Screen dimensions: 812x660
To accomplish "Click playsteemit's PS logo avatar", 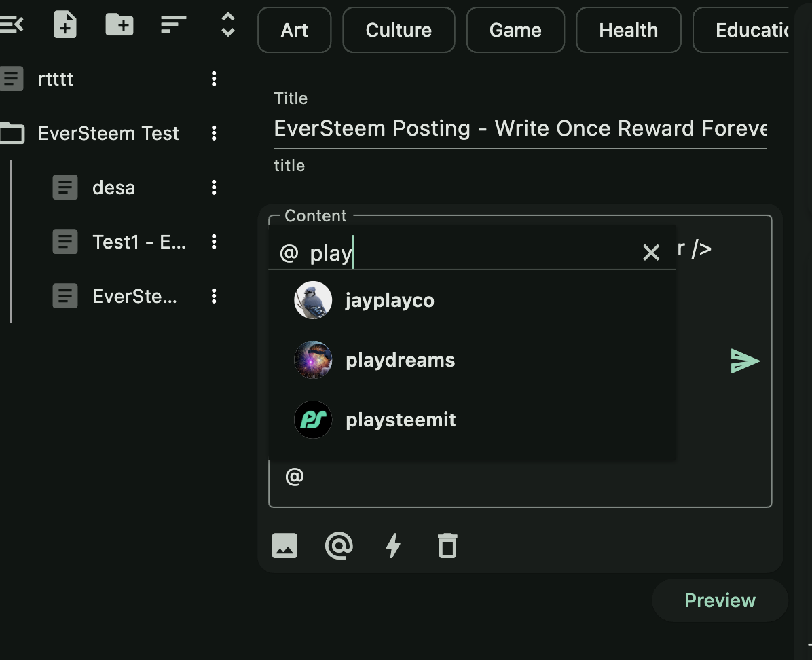I will (x=313, y=420).
